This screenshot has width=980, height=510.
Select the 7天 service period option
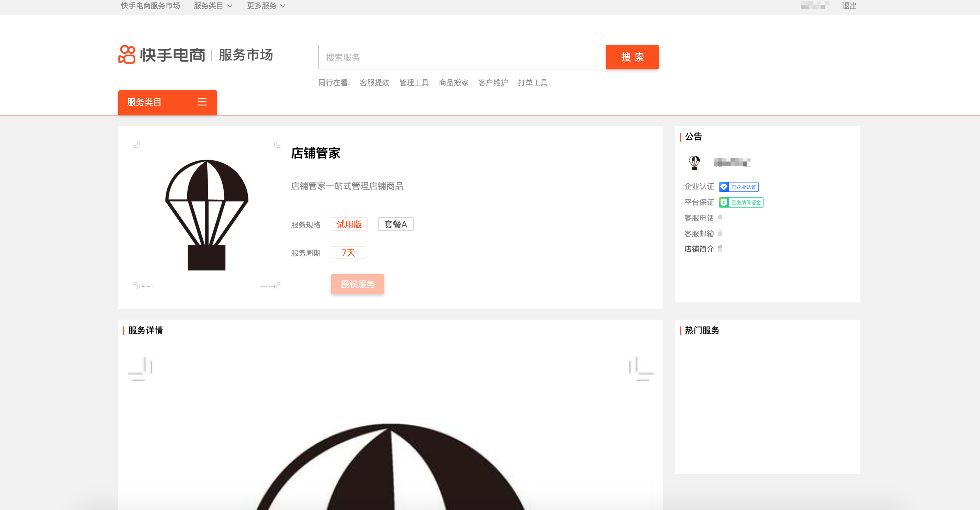(x=348, y=253)
